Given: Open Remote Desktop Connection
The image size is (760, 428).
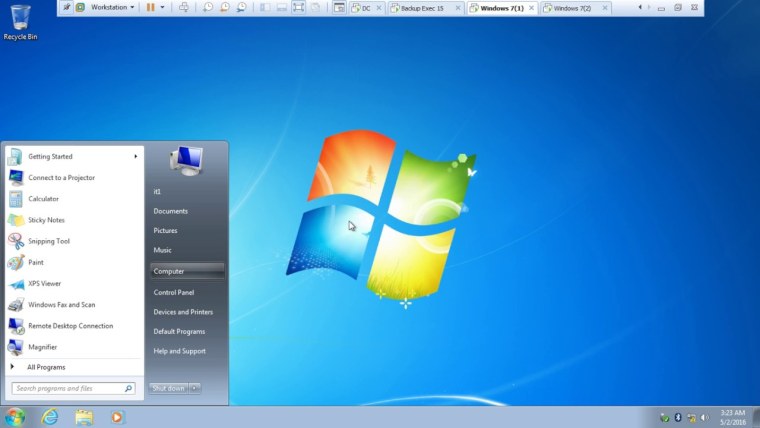Looking at the screenshot, I should tap(70, 326).
